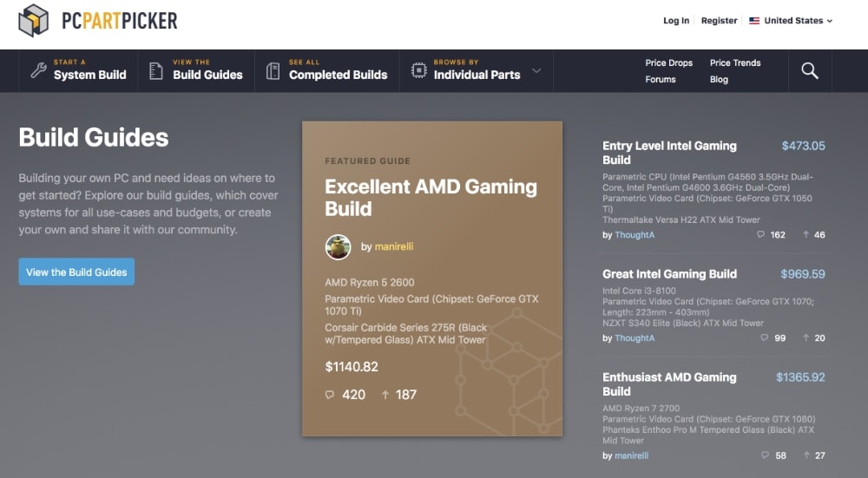Open Entry Level Intel Gaming Build guide
The width and height of the screenshot is (868, 478).
669,153
